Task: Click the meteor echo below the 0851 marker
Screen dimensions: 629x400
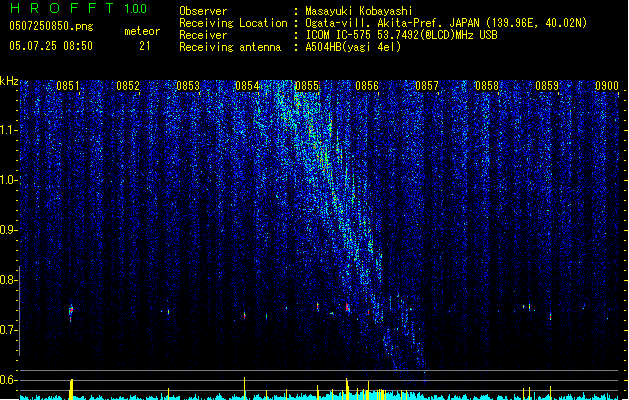Action: click(71, 313)
